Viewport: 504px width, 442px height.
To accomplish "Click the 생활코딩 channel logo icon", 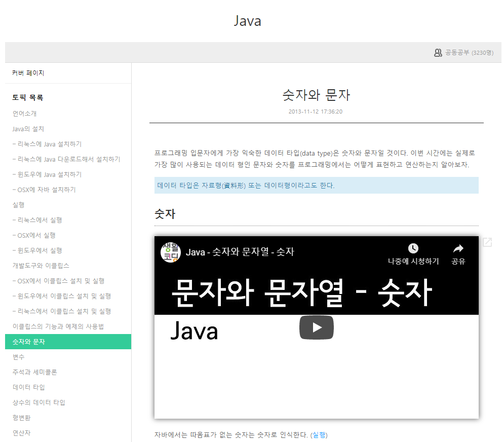I will coord(171,252).
